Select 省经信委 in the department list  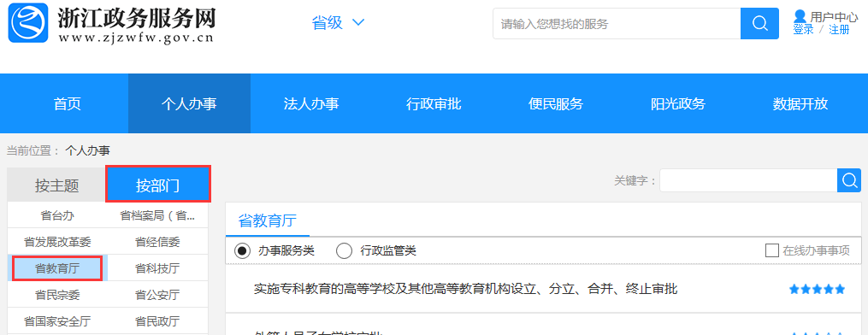(x=157, y=242)
